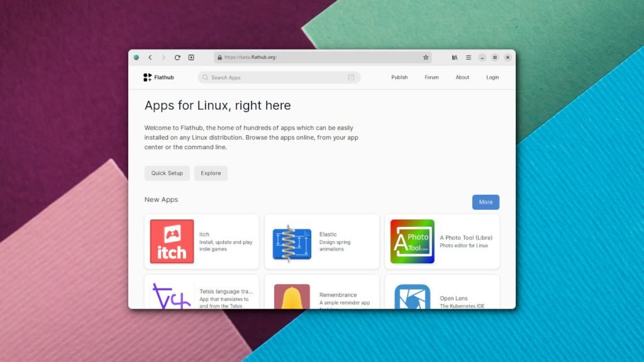Open the Publish menu item
Screen dimensions: 644x362
(399, 77)
